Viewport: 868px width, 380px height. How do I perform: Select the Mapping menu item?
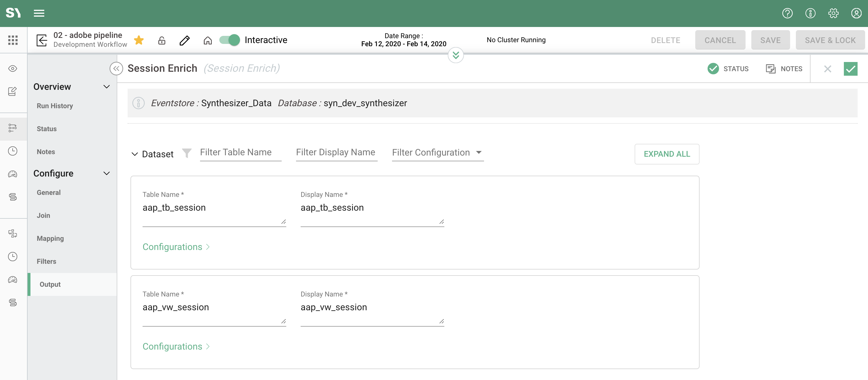pyautogui.click(x=50, y=238)
